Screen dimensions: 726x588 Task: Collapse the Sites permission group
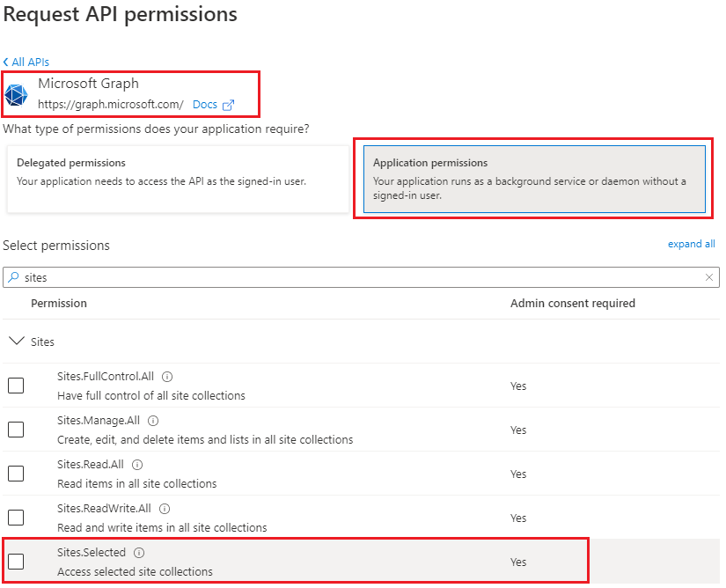tap(17, 342)
